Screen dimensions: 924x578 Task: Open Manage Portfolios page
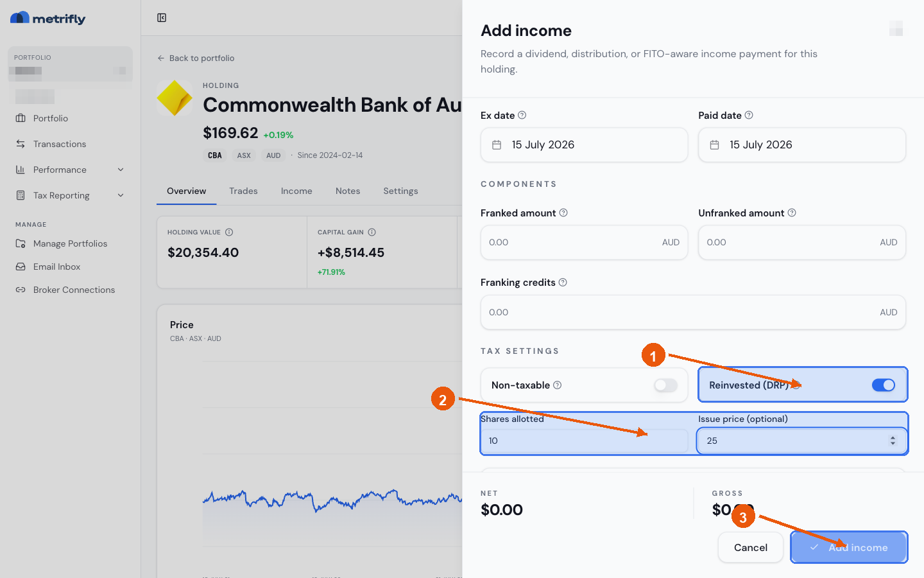pos(71,243)
